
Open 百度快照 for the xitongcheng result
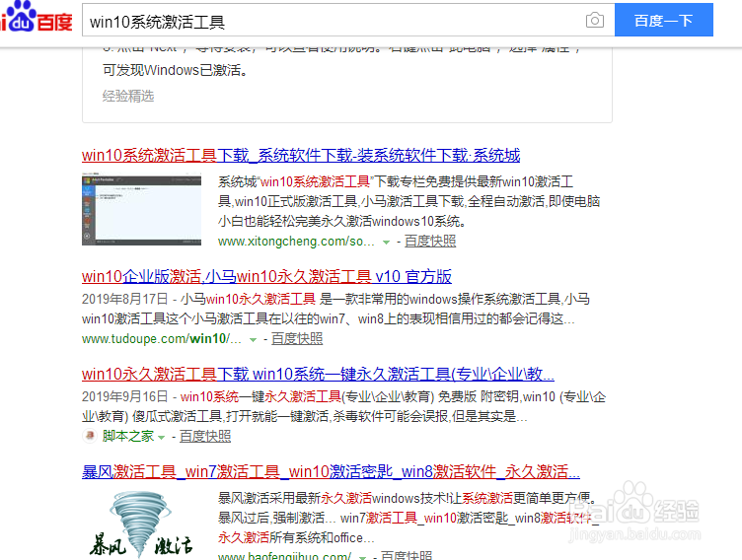430,242
